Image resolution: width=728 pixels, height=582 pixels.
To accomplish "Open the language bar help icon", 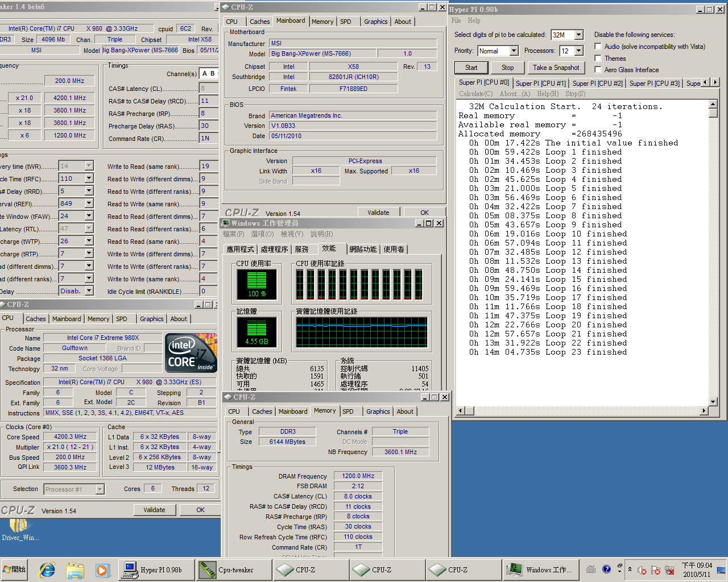I will pos(606,569).
